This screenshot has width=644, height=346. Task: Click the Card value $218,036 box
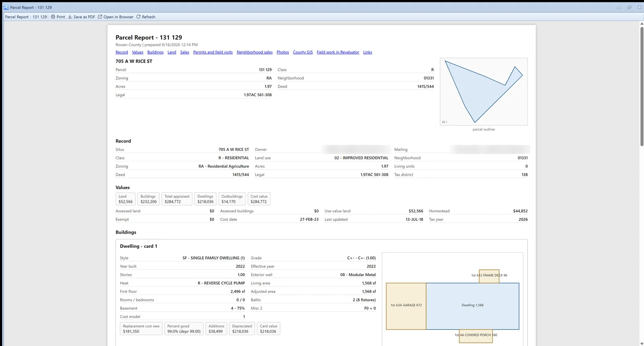(268, 329)
